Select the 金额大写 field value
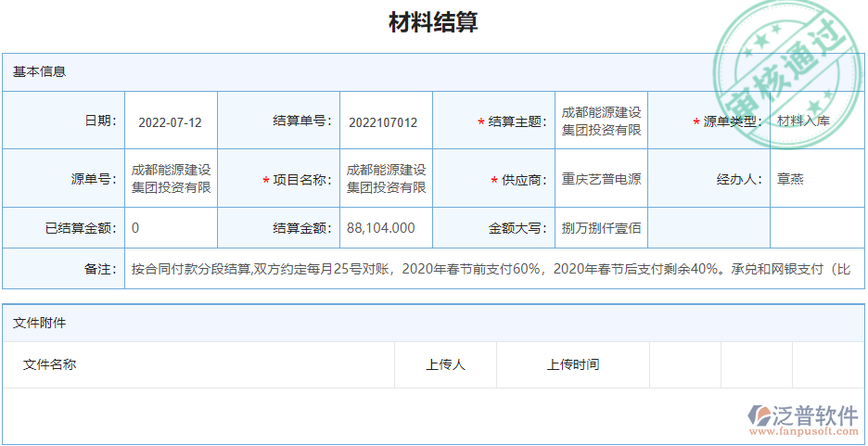 pyautogui.click(x=601, y=228)
